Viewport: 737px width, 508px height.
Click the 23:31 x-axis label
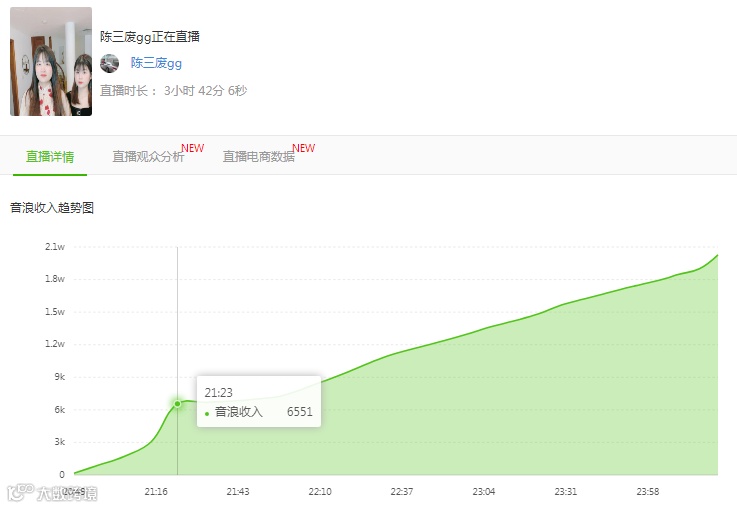[566, 492]
